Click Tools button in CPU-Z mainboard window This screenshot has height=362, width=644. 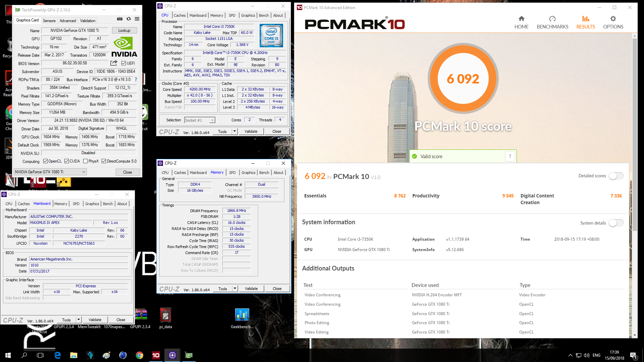coord(66,320)
